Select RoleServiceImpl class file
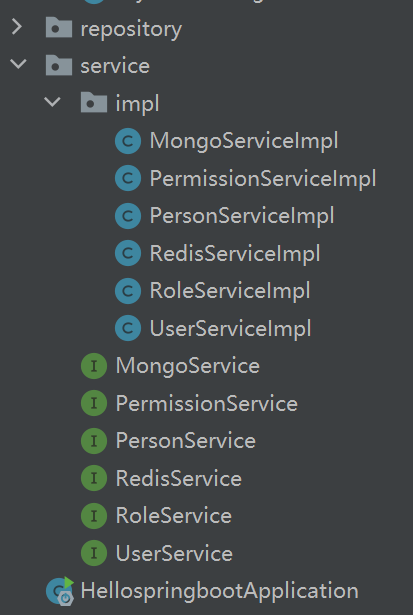 pyautogui.click(x=230, y=291)
